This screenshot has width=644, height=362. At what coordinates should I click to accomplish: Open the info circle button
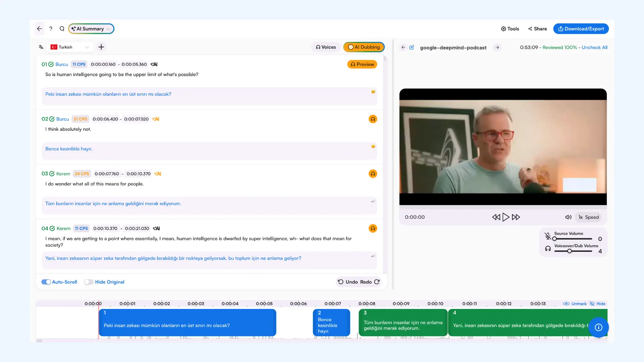[x=598, y=327]
